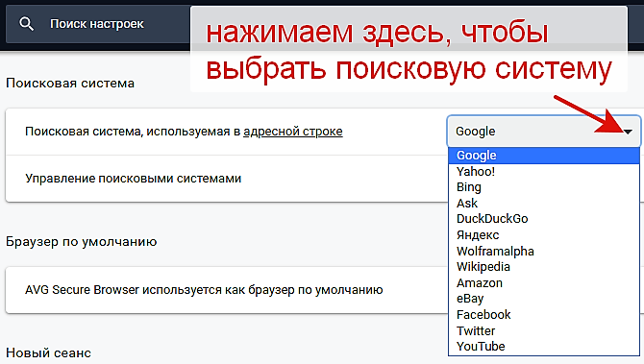The image size is (644, 364).
Task: Click the search magnifier icon
Action: pos(26,24)
